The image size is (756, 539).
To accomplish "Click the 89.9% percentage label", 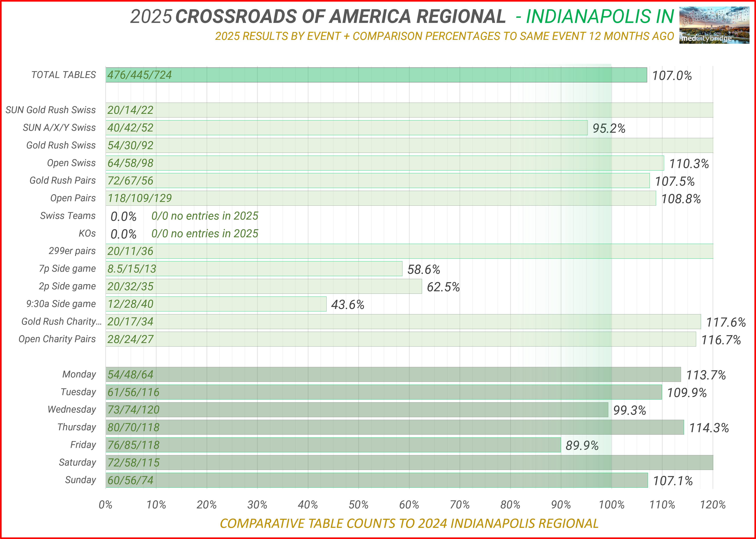I will [582, 446].
